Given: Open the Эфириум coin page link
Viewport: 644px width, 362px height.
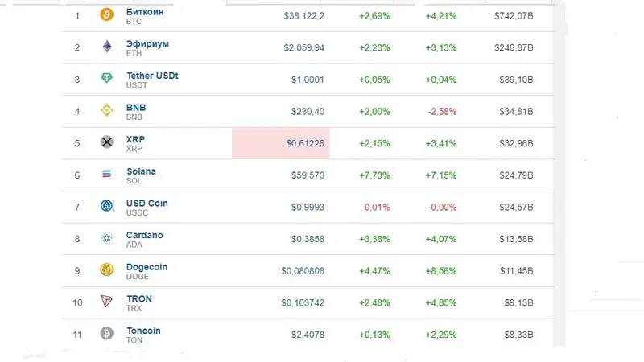Looking at the screenshot, I should point(148,43).
